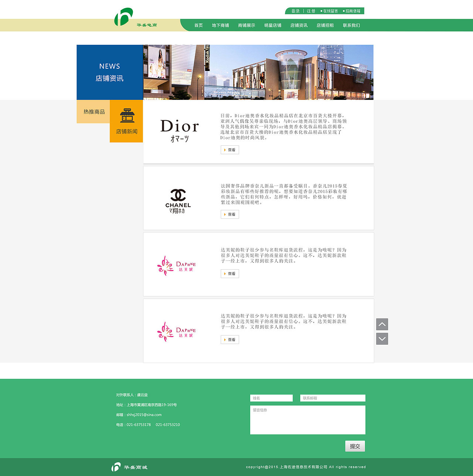473x476 pixels.
Task: Click contact person line 对外联系人
Action: click(132, 395)
